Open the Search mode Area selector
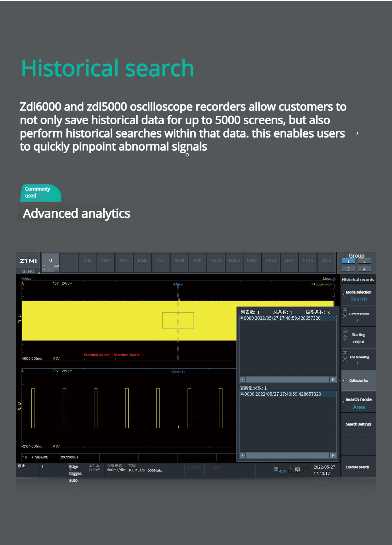Screen dimensions: 392x545 (358, 403)
